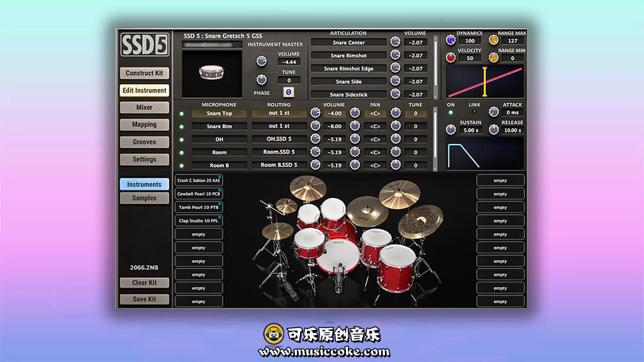Click the articulation list scrollbar
Screen dimensions: 644x362
point(435,67)
